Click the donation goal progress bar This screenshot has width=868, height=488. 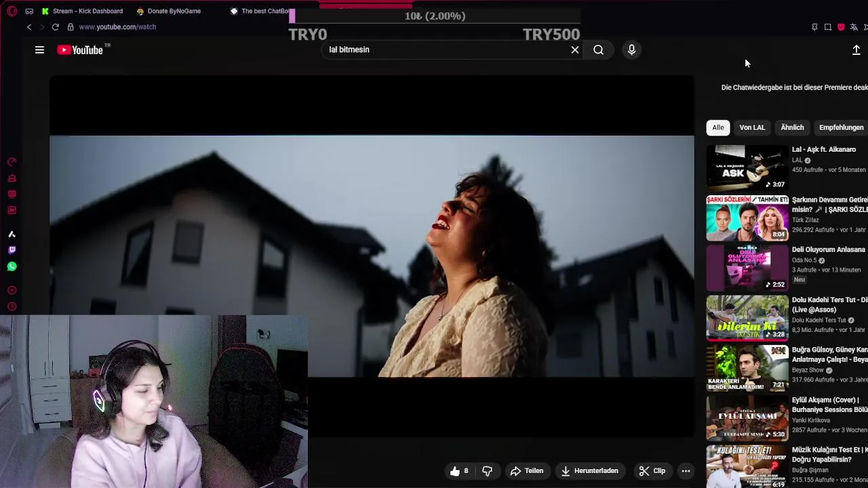[435, 16]
